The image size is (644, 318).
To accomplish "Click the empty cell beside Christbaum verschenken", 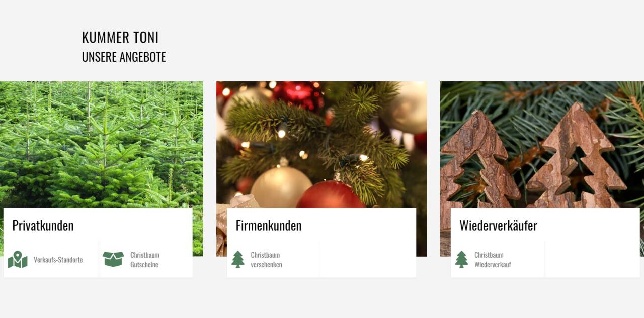I will [x=369, y=259].
